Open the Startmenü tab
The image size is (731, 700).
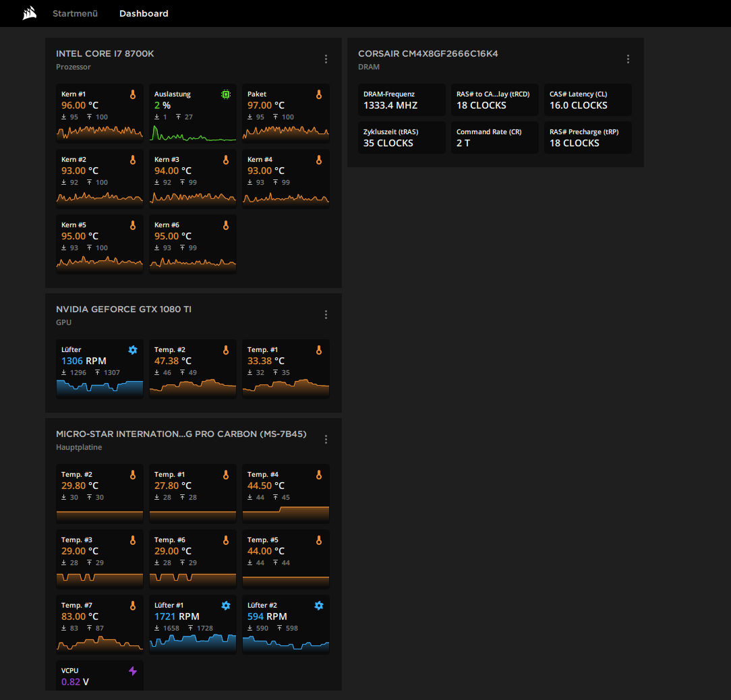click(75, 13)
